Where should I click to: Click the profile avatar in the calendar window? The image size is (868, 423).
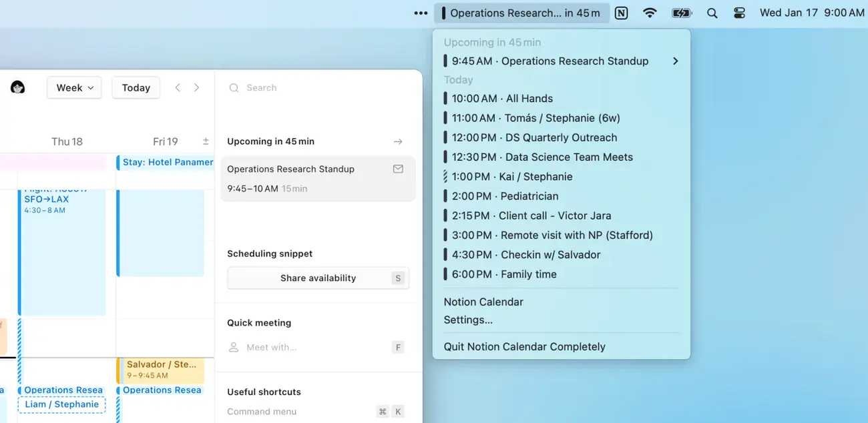(x=17, y=87)
